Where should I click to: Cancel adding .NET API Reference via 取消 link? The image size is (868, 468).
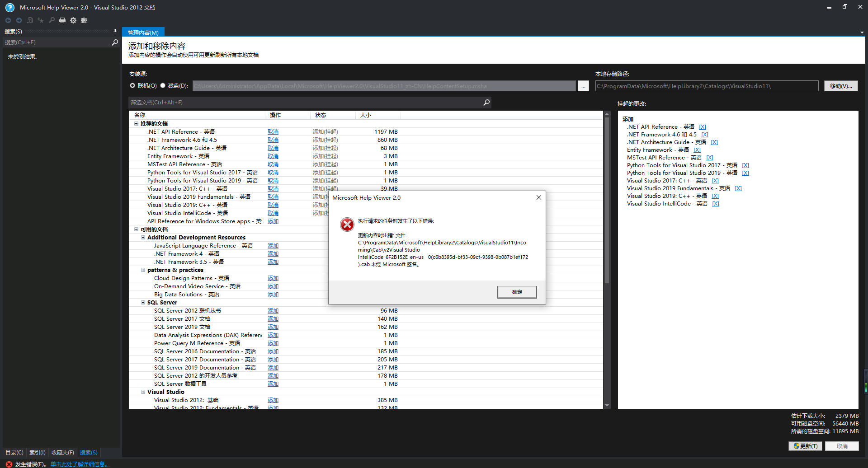tap(273, 131)
